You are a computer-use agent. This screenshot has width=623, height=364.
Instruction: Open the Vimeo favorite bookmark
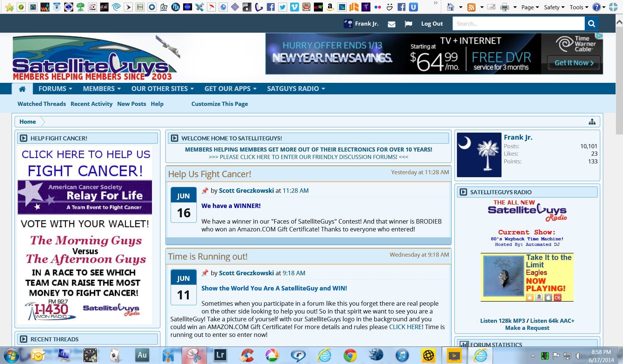click(x=295, y=7)
